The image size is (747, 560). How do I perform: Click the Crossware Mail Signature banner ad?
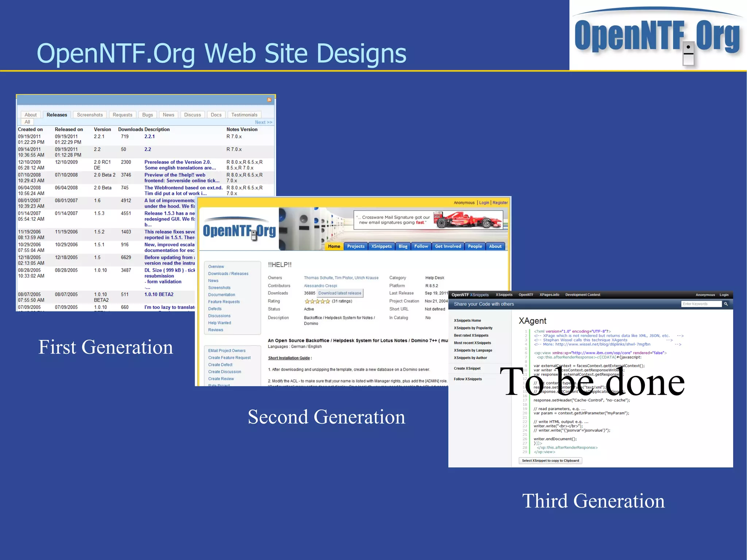[x=428, y=220]
